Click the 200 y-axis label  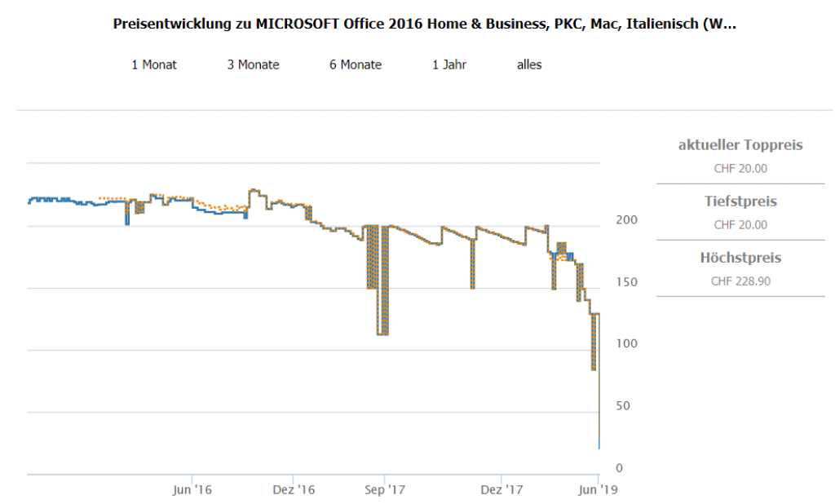(x=625, y=220)
